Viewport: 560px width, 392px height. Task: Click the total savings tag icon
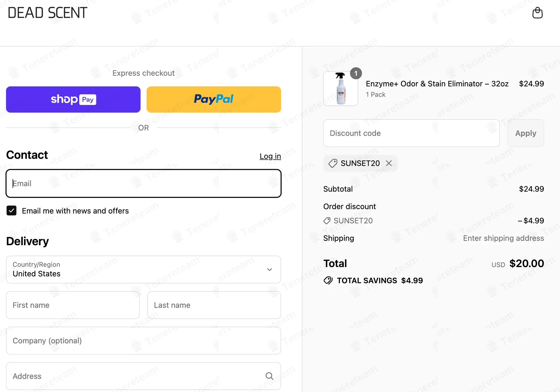point(328,280)
